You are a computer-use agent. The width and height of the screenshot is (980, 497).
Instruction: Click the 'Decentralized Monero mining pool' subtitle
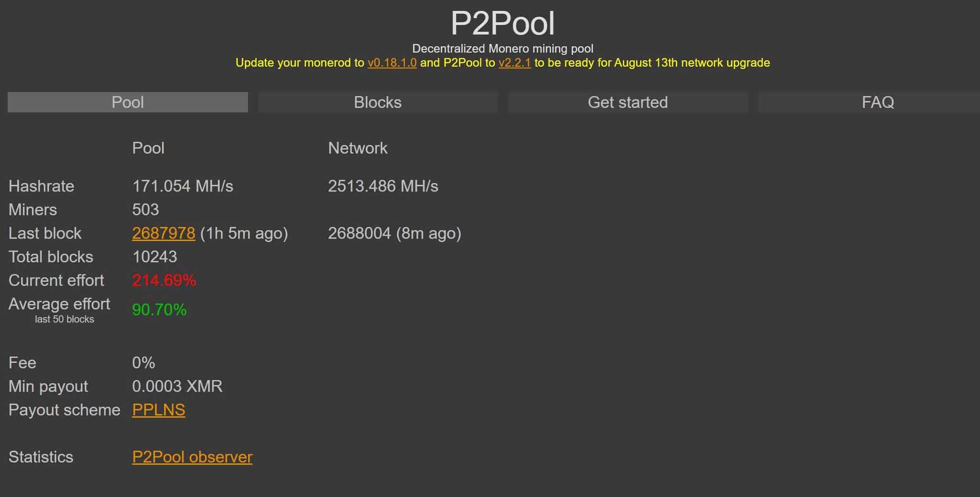coord(502,48)
